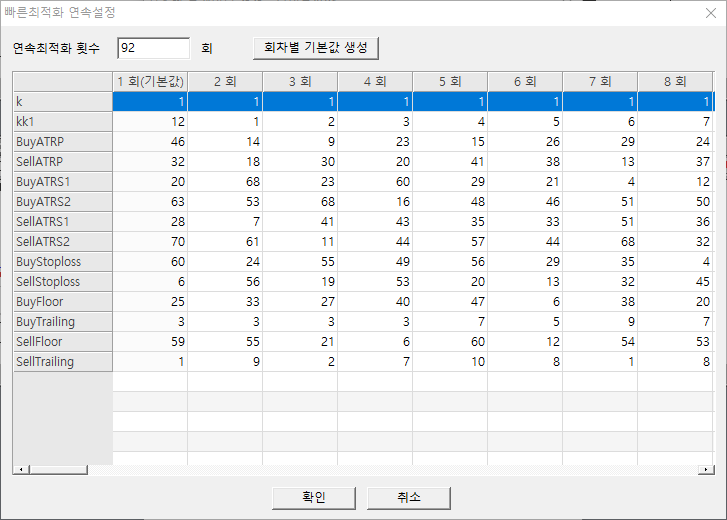Select the SellStoploss row header
727x520 pixels.
(62, 281)
